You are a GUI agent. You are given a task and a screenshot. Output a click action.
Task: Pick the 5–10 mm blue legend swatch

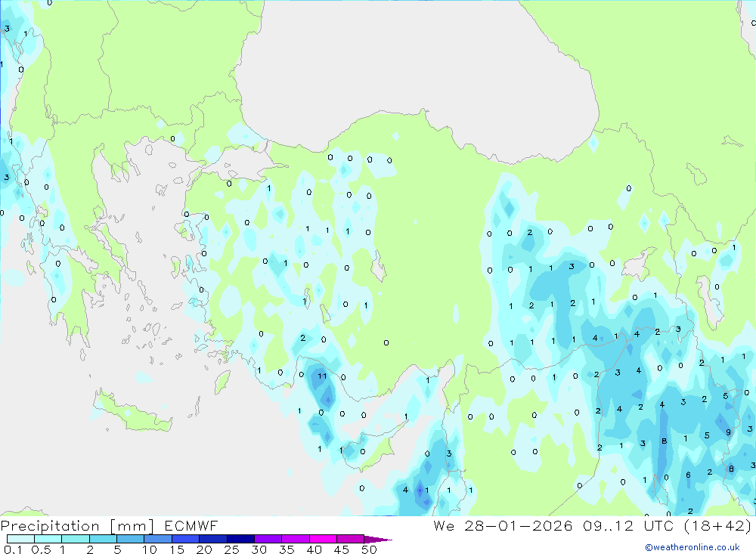(131, 539)
